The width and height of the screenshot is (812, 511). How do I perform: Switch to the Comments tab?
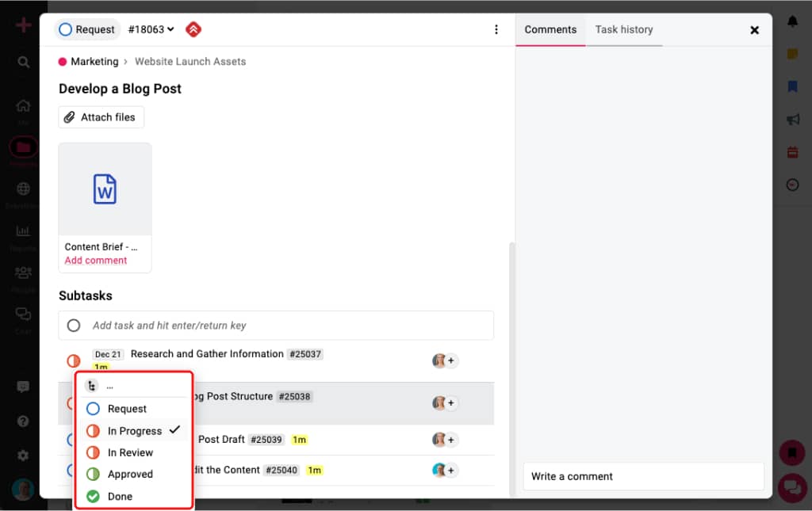click(550, 29)
